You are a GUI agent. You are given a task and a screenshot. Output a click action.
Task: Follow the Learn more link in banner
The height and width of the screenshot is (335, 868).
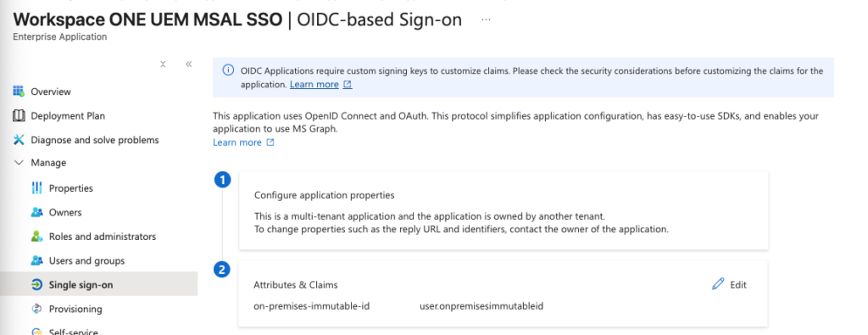[x=314, y=85]
